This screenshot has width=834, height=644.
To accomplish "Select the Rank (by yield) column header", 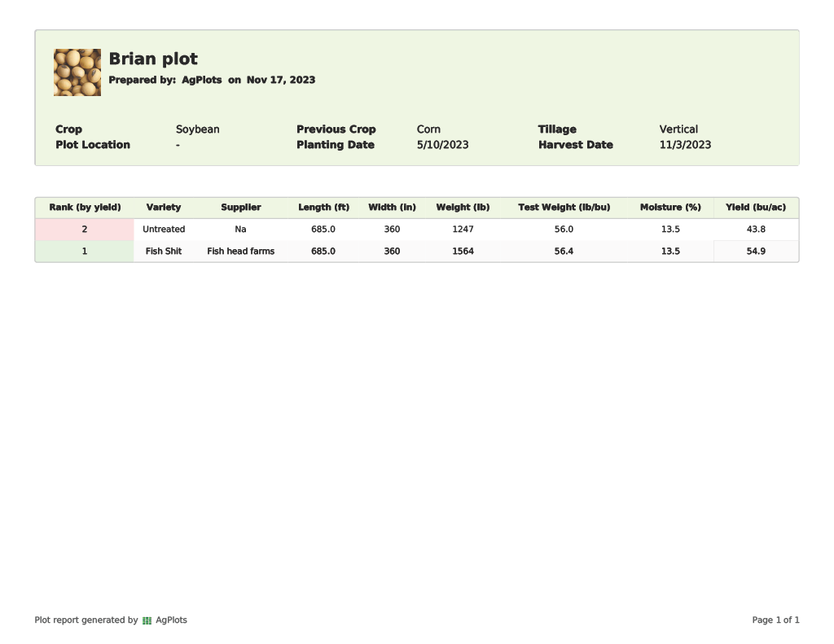I will [x=85, y=208].
